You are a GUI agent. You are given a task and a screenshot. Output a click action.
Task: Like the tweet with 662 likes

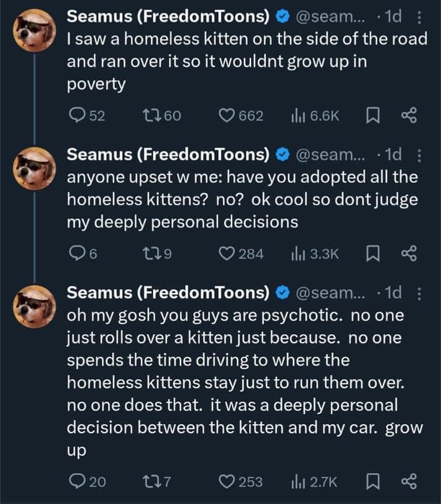point(229,115)
